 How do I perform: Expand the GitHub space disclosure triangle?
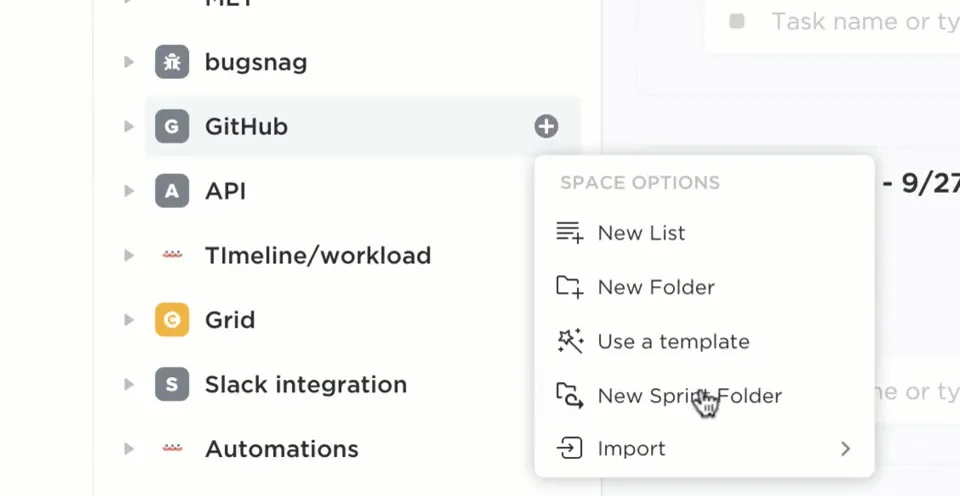129,126
